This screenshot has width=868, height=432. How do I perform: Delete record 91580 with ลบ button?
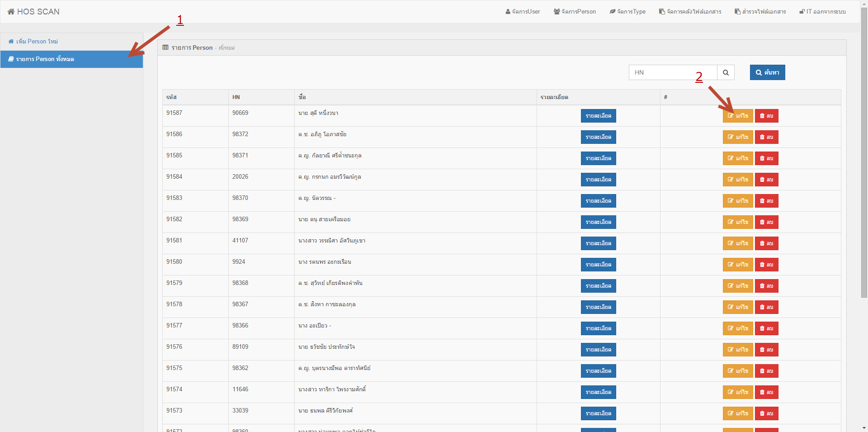pyautogui.click(x=766, y=265)
